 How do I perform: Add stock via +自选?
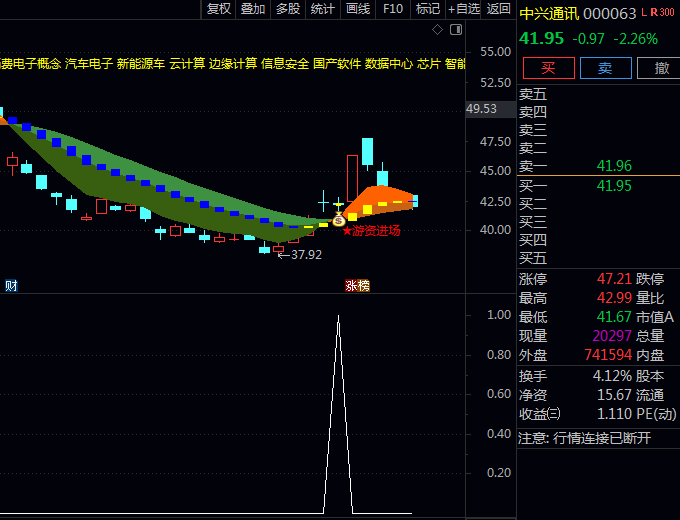[464, 9]
